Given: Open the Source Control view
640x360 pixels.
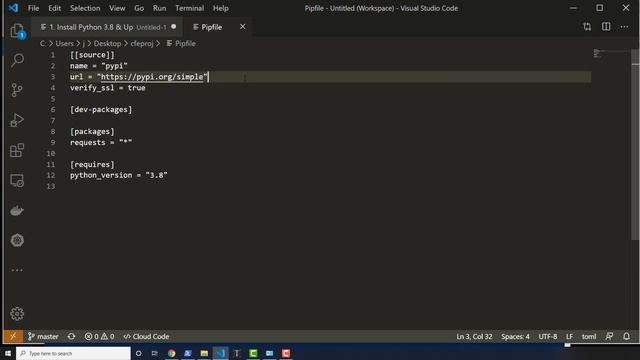Looking at the screenshot, I should tap(17, 90).
